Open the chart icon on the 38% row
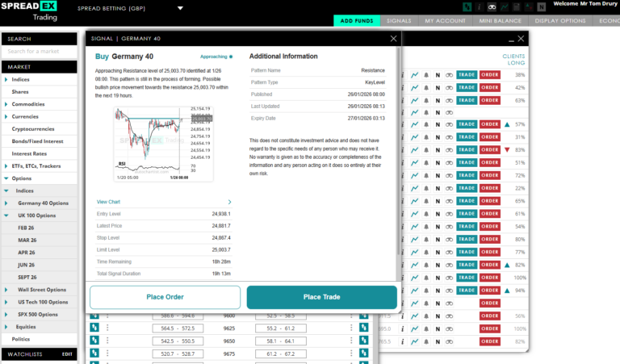 coord(414,75)
